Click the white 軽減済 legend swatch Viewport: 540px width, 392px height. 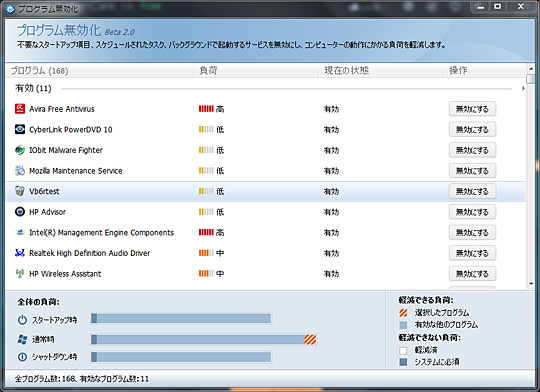tap(403, 350)
